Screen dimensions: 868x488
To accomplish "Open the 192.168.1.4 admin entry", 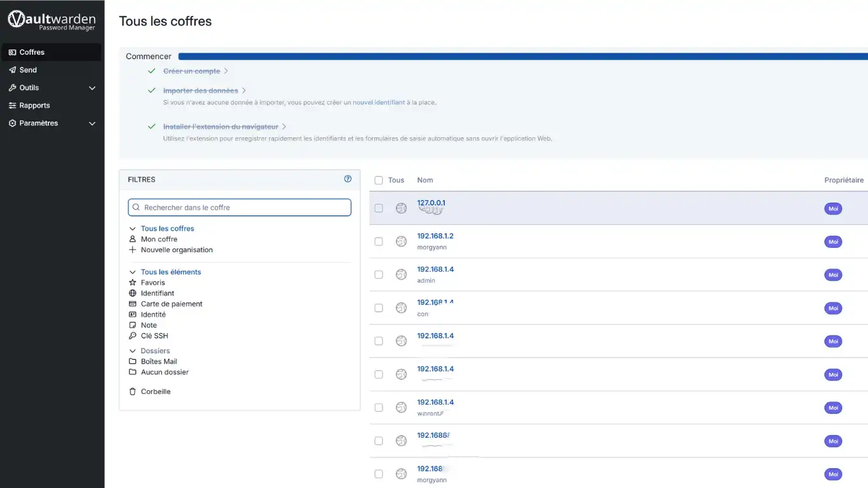I will (x=435, y=269).
